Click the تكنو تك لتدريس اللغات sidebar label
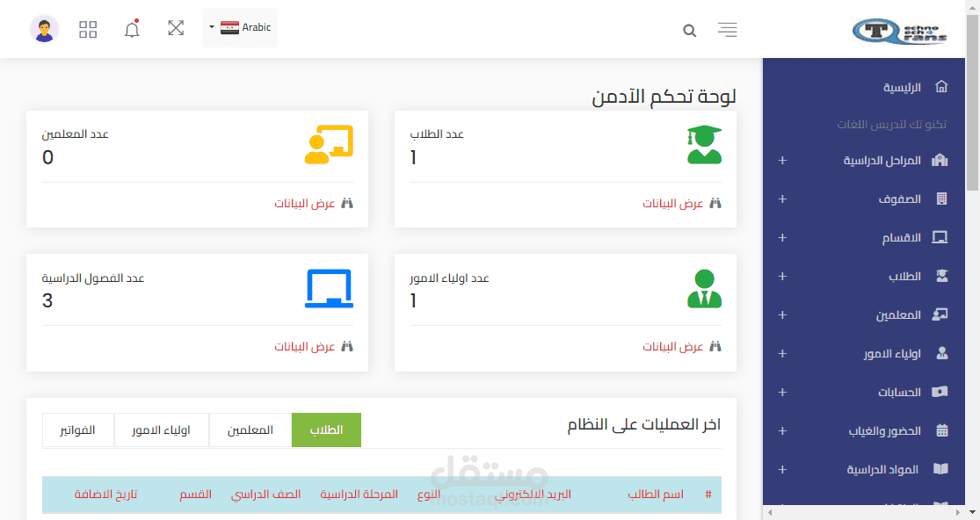Viewport: 980px width, 520px height. 892,124
